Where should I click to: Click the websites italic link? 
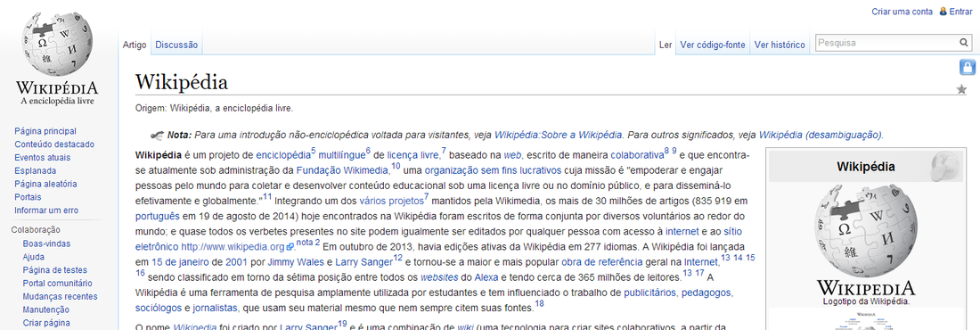click(x=438, y=277)
